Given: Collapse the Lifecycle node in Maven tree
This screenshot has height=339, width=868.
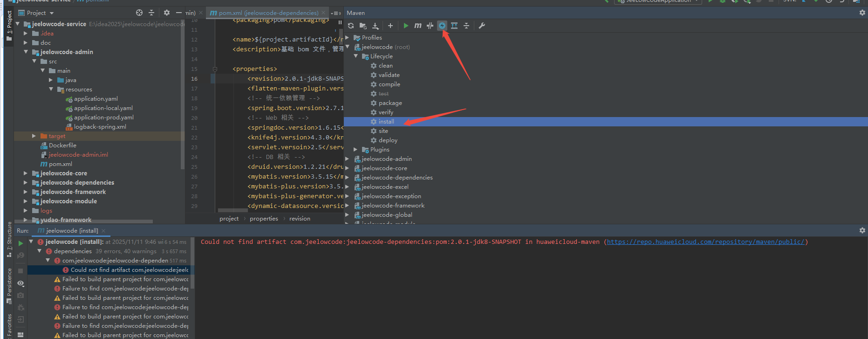Looking at the screenshot, I should [x=355, y=56].
